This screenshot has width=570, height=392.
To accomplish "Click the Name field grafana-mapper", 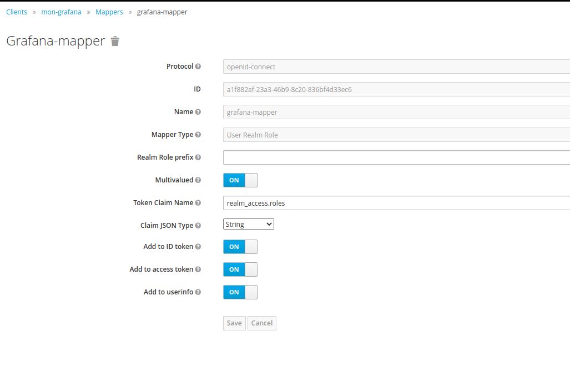I will (x=397, y=112).
